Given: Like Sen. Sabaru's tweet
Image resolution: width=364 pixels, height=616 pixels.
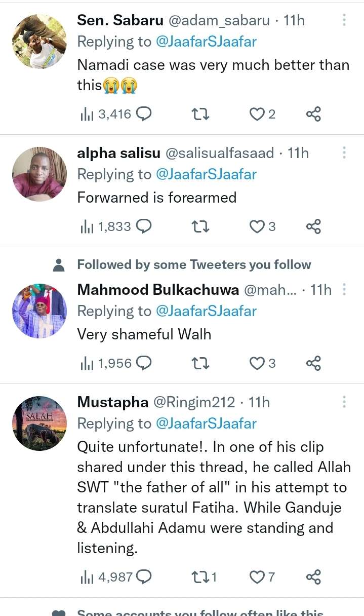Looking at the screenshot, I should (258, 114).
